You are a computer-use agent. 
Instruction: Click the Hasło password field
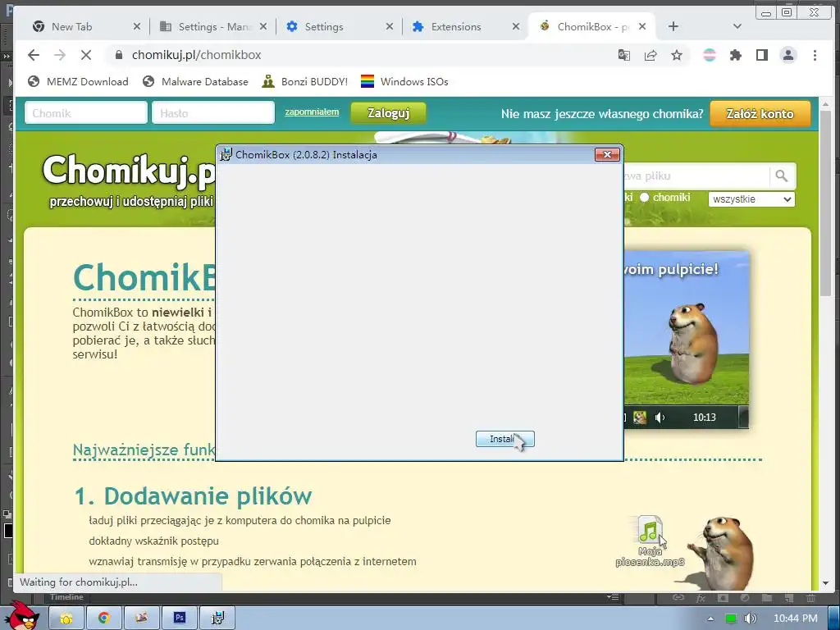pyautogui.click(x=213, y=113)
